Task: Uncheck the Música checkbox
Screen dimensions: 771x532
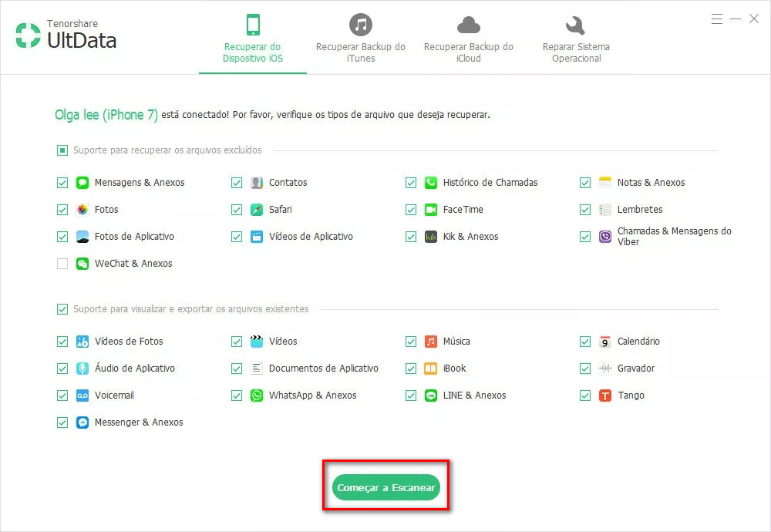Action: (x=411, y=342)
